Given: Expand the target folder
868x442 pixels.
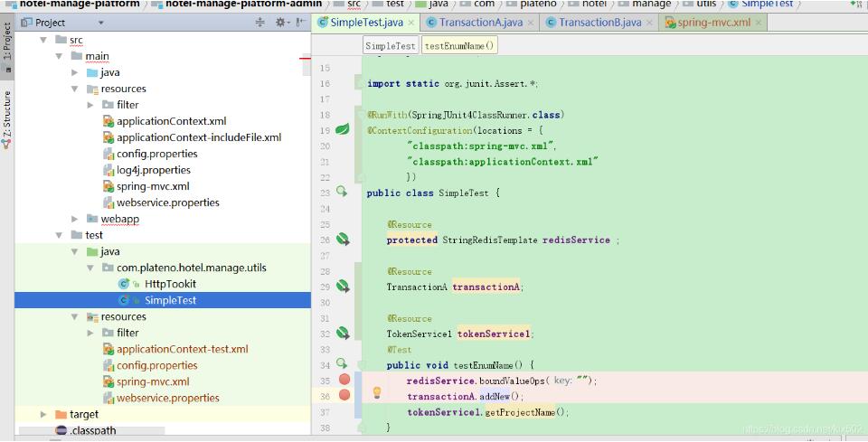Looking at the screenshot, I should [43, 414].
